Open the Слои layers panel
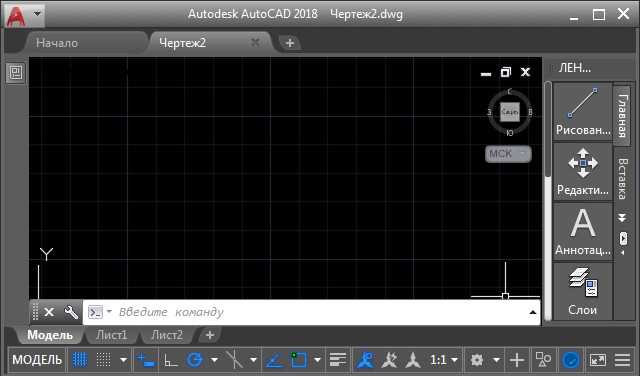Image resolution: width=640 pixels, height=376 pixels. (583, 291)
